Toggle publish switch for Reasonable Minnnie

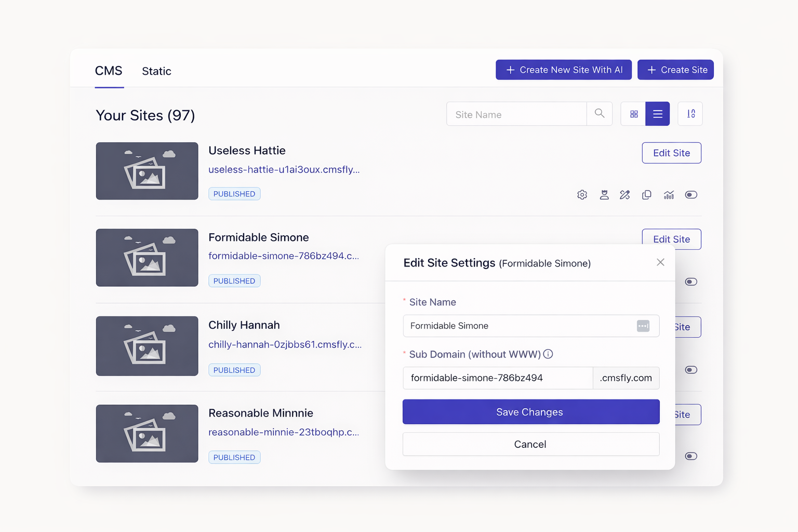690,456
